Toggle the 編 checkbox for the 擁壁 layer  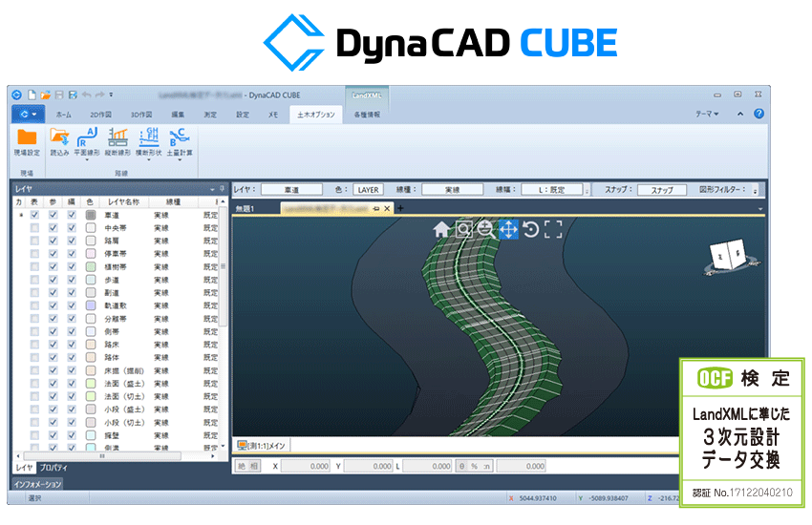pyautogui.click(x=72, y=435)
